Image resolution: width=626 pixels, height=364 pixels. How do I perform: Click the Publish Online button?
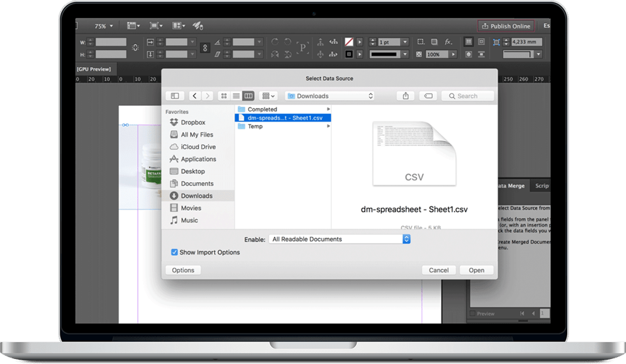click(x=506, y=26)
